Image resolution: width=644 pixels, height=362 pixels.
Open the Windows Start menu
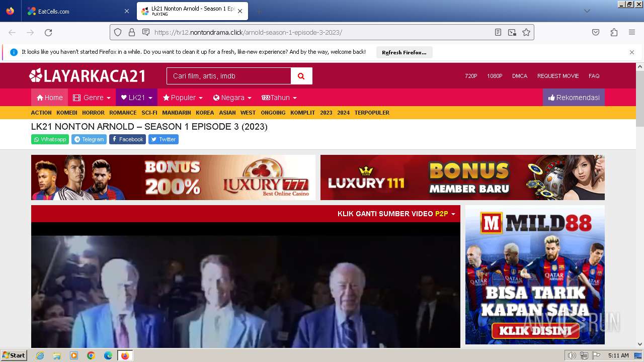click(14, 355)
